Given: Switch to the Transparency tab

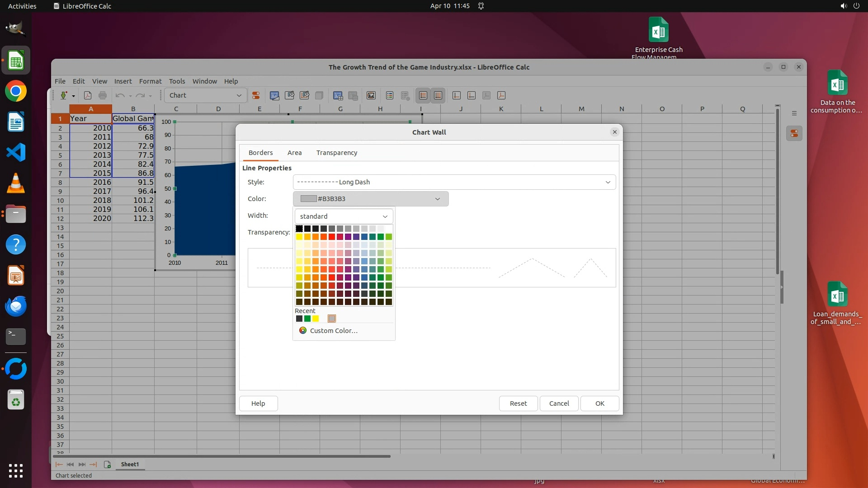Looking at the screenshot, I should coord(336,153).
